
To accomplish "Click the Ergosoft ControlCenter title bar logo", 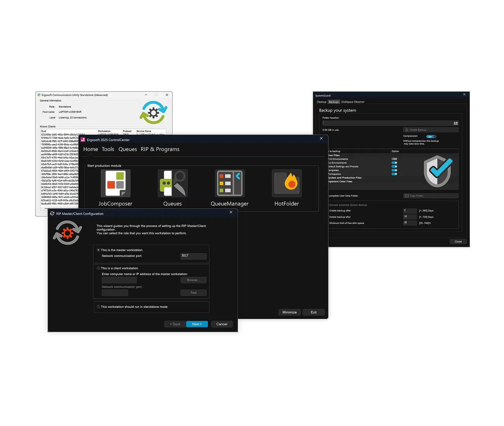I will [x=83, y=140].
